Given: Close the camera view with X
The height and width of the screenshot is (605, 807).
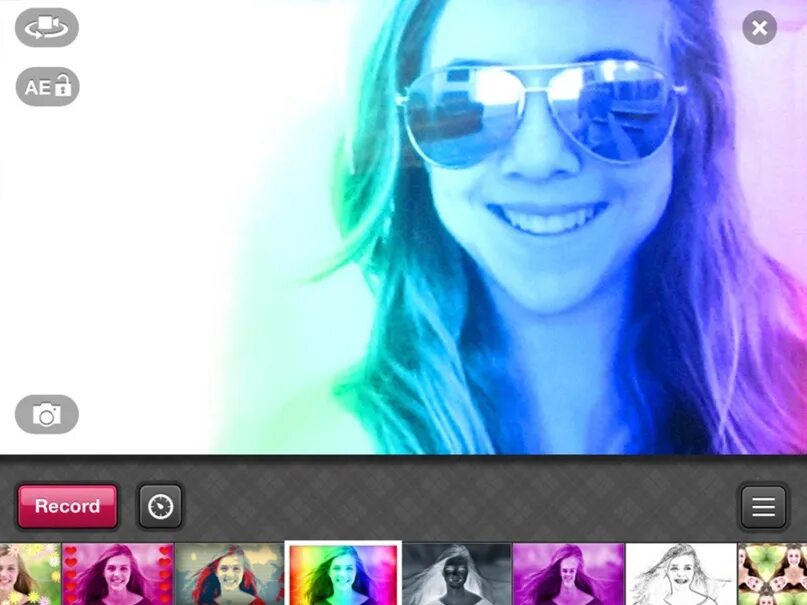Looking at the screenshot, I should tap(759, 28).
